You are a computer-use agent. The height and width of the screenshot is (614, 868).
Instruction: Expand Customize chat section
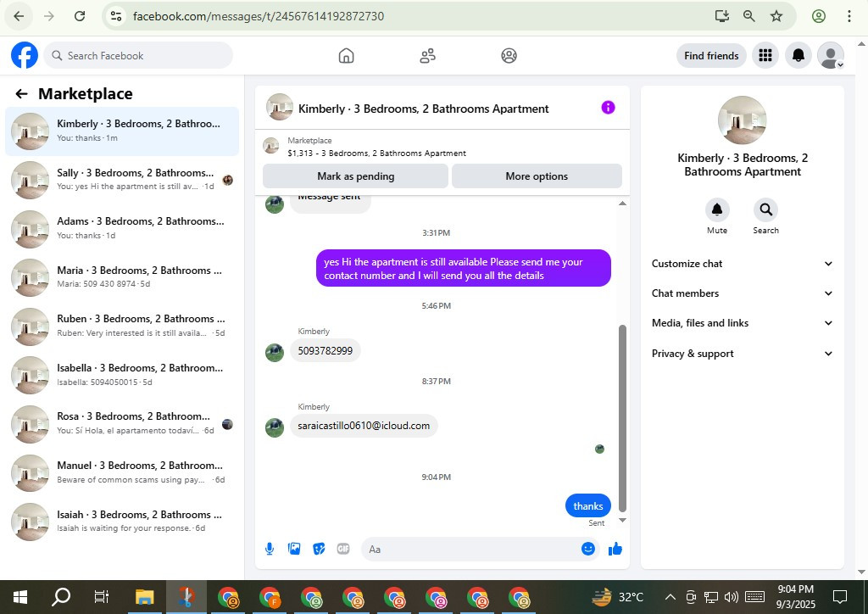coord(742,264)
